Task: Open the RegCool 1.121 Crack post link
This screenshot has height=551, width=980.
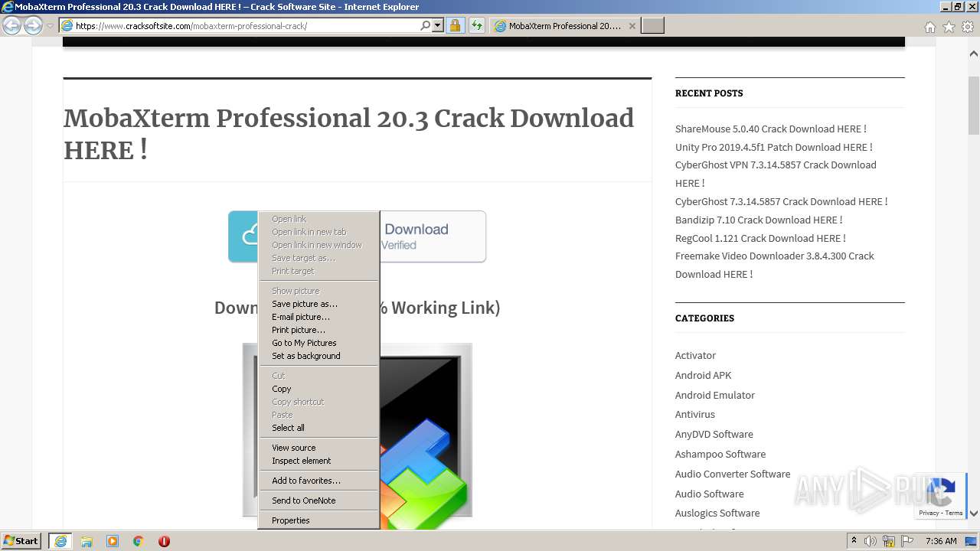Action: click(x=760, y=238)
